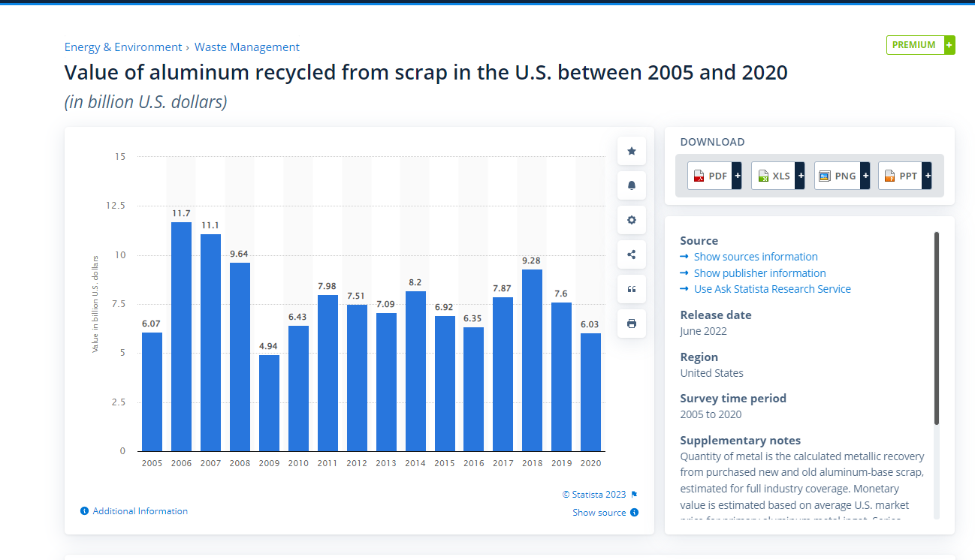
Task: Open chart settings gear icon
Action: point(631,220)
